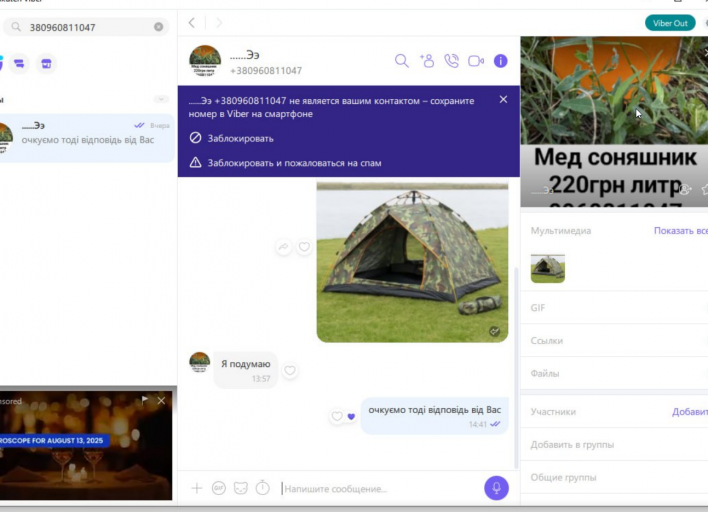Open the communities tab icon in the sidebar

pos(19,64)
